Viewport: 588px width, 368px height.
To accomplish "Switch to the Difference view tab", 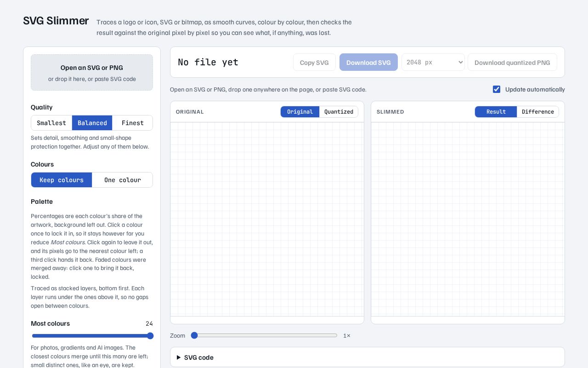I will [x=538, y=112].
